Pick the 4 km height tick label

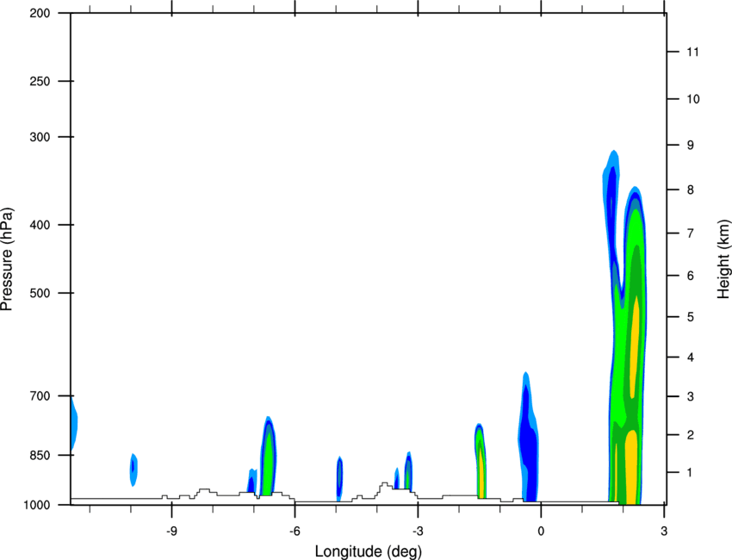pos(691,358)
